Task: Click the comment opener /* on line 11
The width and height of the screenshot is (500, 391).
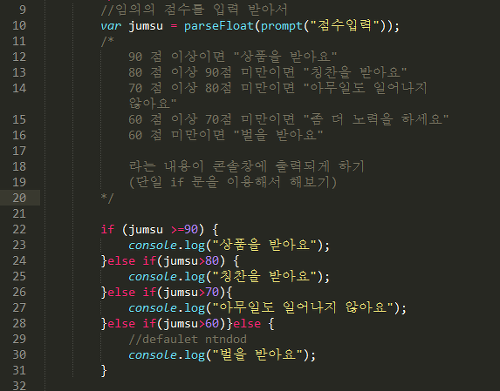Action: 107,41
